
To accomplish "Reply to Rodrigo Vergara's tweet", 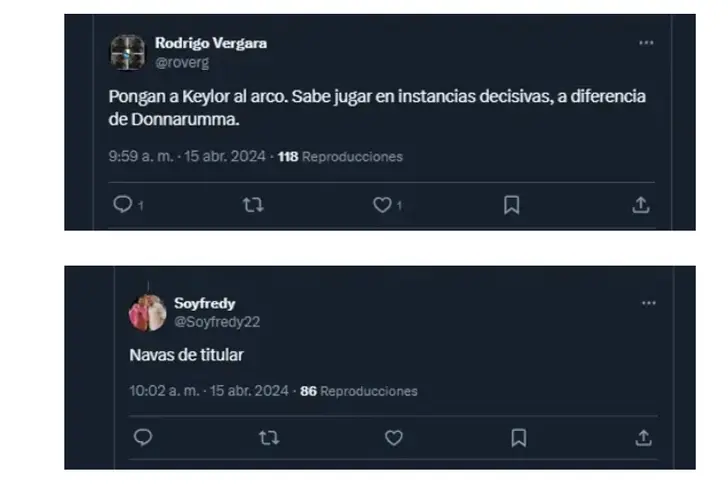I will pos(123,205).
